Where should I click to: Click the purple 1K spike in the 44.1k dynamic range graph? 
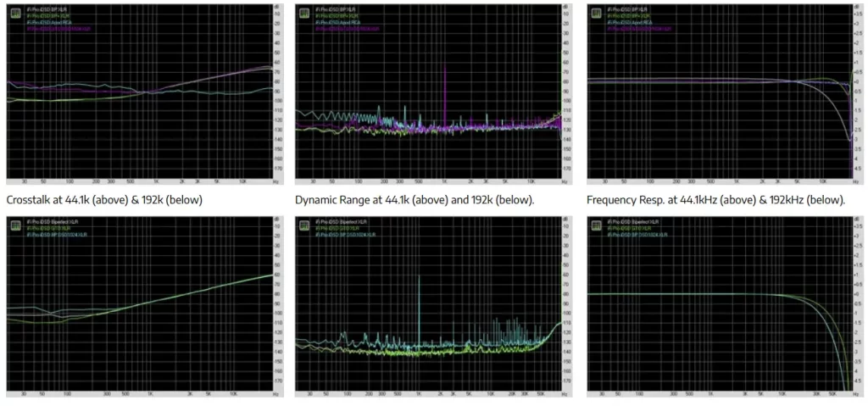[445, 94]
